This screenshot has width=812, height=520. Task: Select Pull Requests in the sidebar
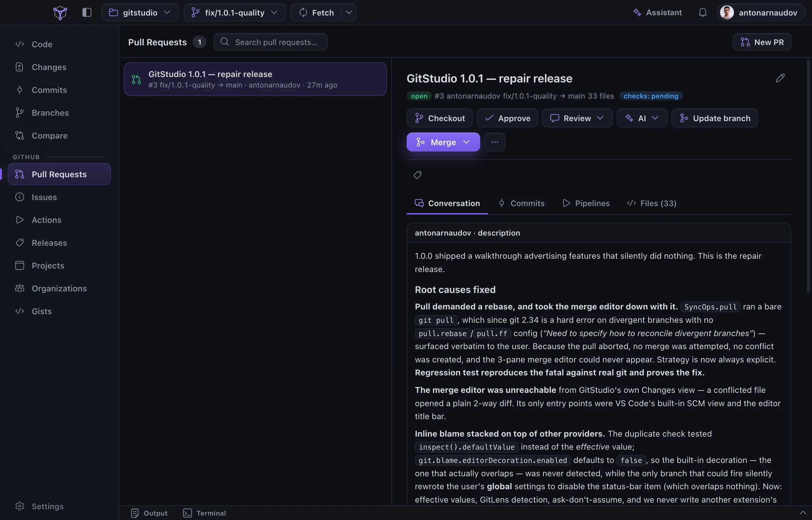click(59, 174)
